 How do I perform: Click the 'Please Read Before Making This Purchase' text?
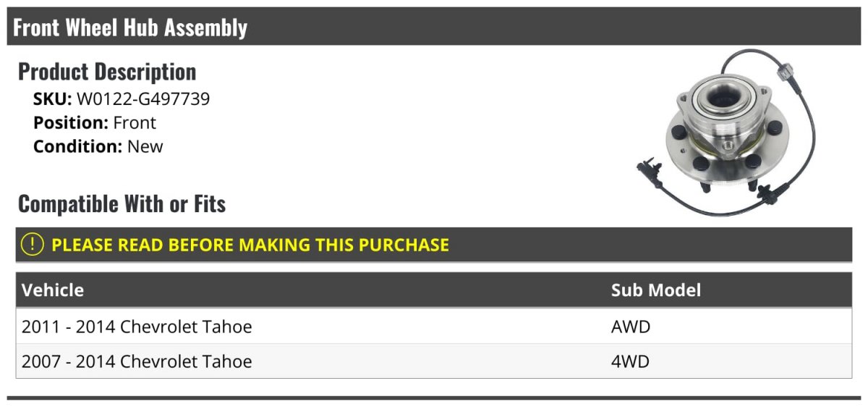250,245
